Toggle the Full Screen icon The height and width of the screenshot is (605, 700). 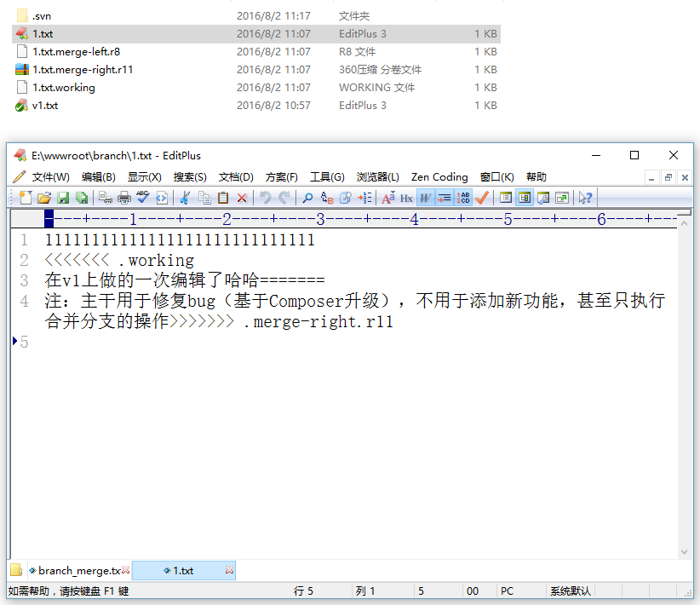(561, 198)
